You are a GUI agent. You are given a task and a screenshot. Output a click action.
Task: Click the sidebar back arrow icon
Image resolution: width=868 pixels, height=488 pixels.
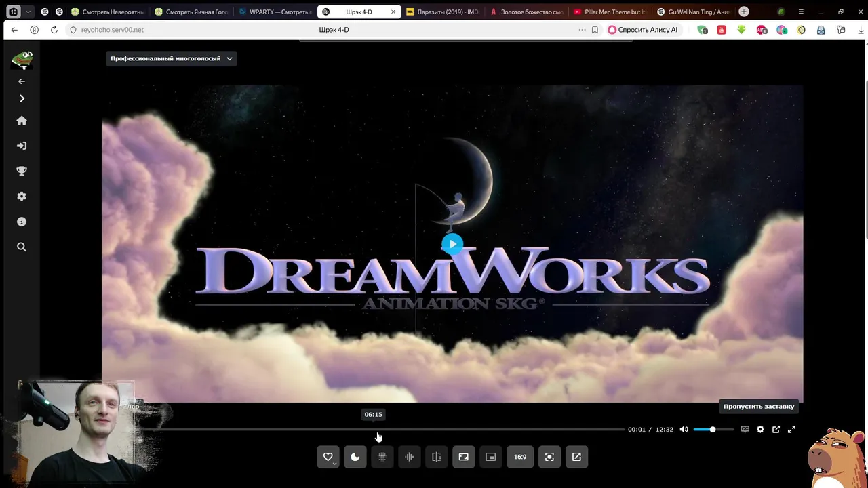click(22, 81)
